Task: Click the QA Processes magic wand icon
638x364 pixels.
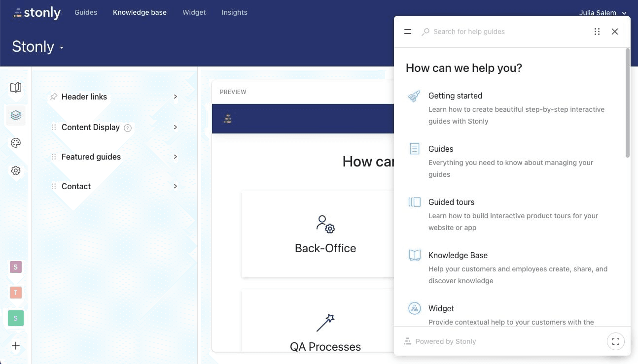Action: click(x=325, y=323)
